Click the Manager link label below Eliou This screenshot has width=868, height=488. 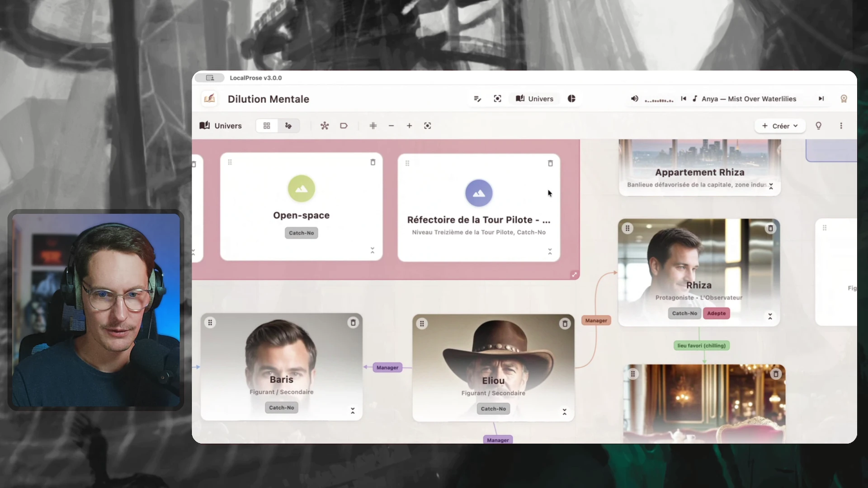click(x=498, y=440)
